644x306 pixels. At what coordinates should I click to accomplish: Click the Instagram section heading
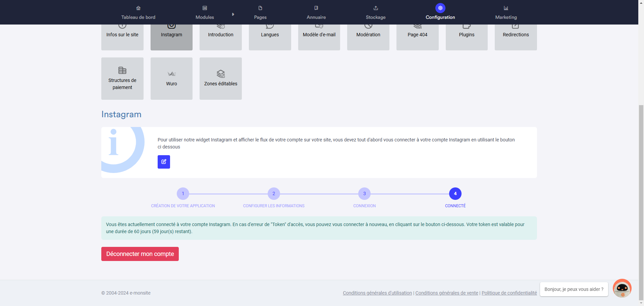point(121,114)
